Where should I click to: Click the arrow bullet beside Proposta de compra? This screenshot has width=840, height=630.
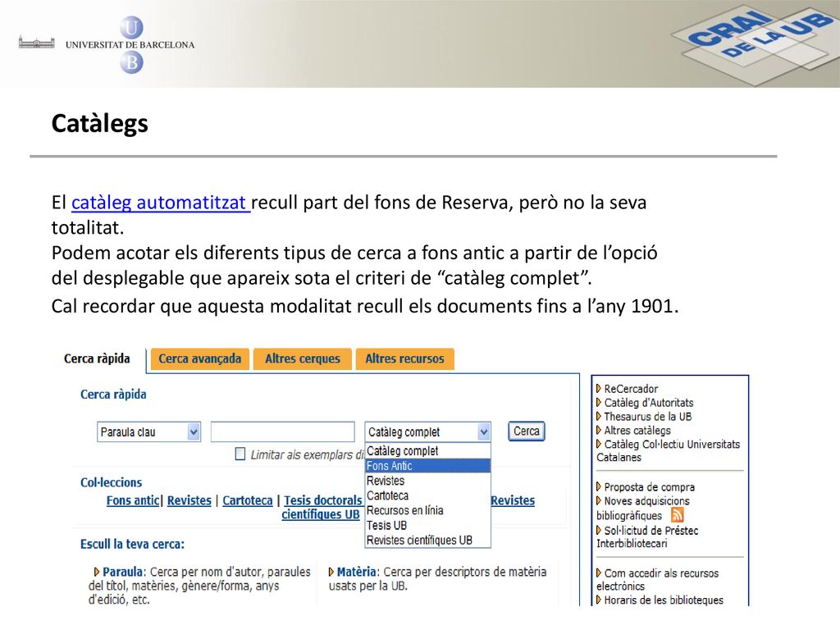(x=598, y=486)
